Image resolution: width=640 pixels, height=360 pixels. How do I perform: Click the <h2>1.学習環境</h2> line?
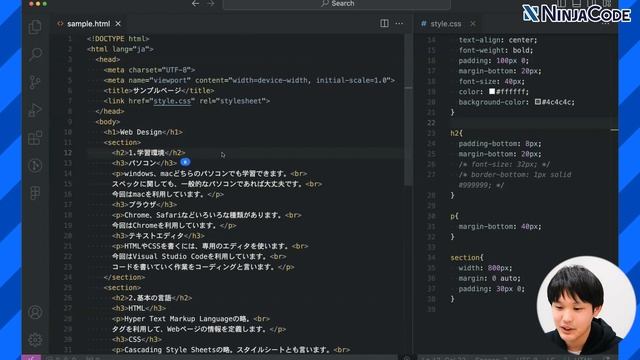[x=149, y=153]
